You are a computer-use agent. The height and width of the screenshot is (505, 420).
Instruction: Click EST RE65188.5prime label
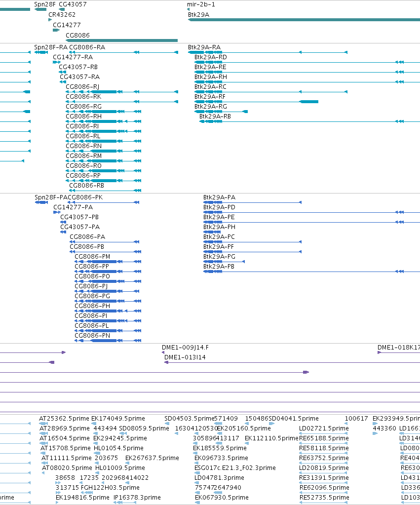[324, 438]
